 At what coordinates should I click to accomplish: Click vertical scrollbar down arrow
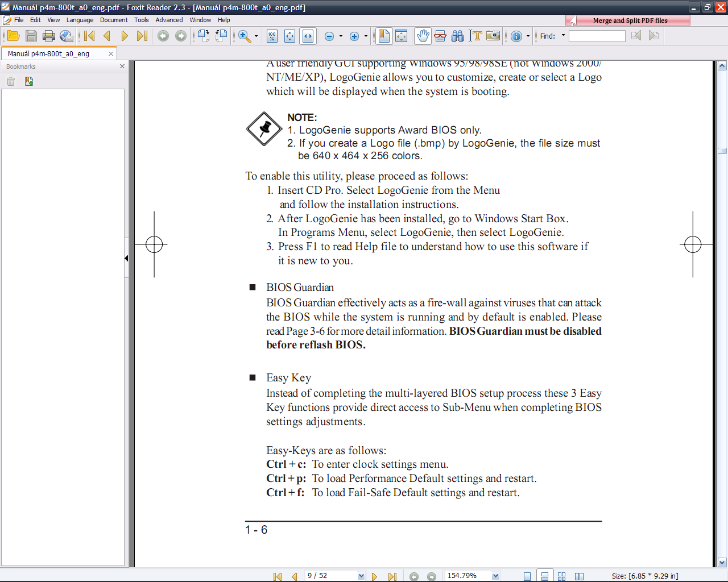click(x=722, y=563)
